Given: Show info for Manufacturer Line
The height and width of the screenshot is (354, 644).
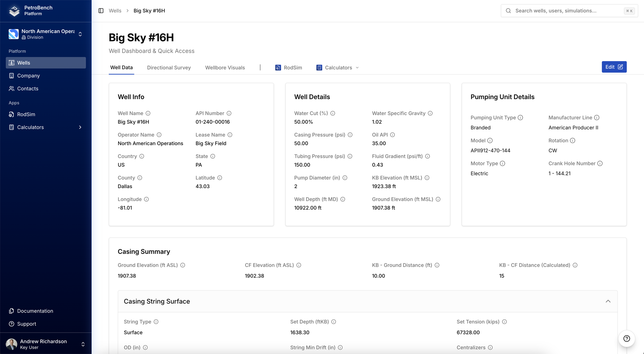Looking at the screenshot, I should coord(597,118).
